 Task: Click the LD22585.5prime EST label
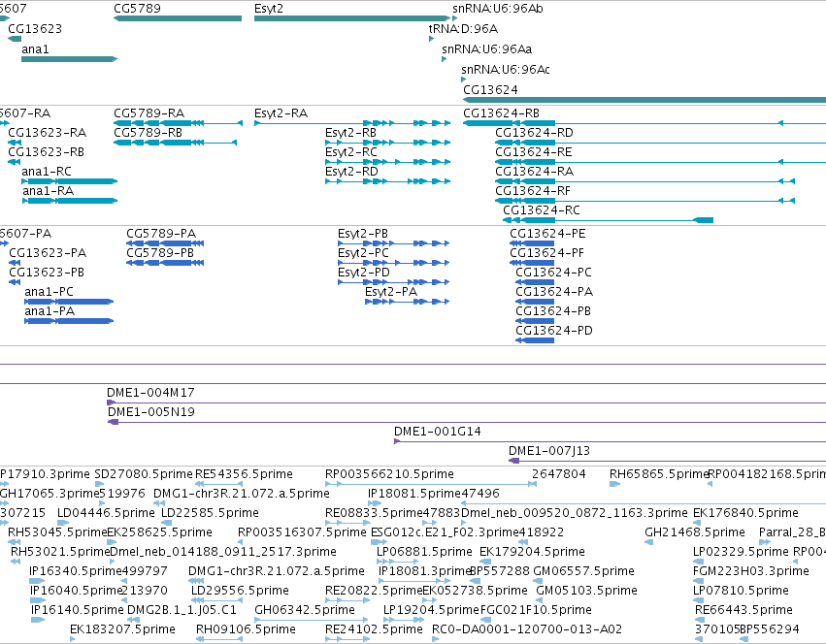pos(210,513)
